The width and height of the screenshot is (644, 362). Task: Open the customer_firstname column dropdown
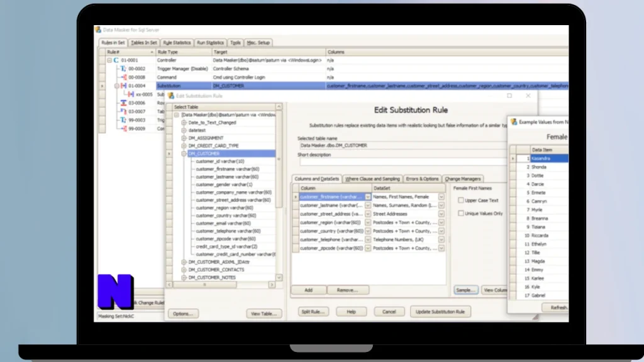click(367, 197)
